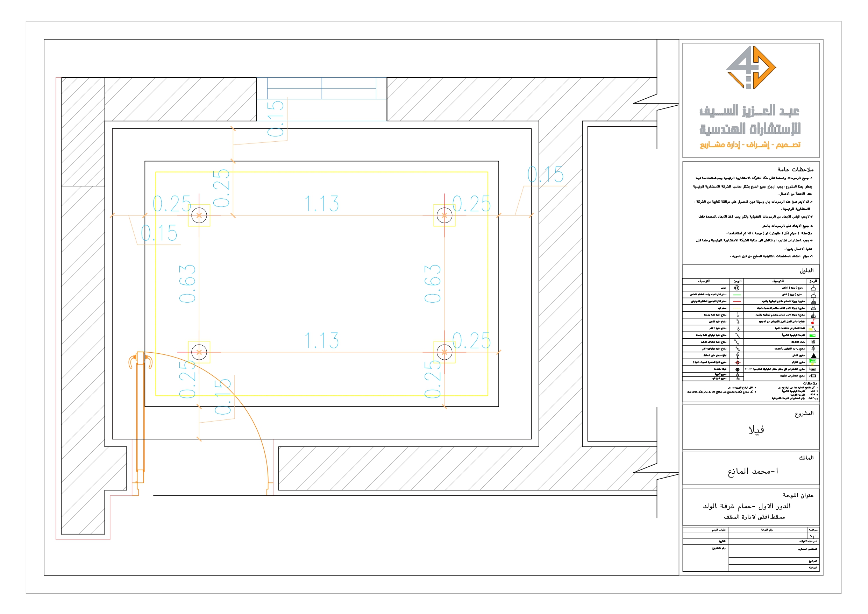Click the bottom-left ceiling light fixture symbol

pyautogui.click(x=199, y=352)
